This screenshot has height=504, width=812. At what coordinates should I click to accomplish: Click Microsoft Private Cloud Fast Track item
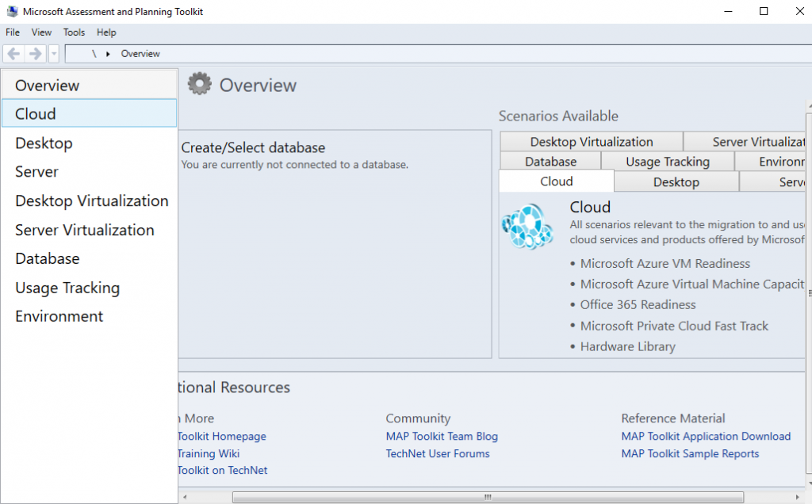click(x=674, y=326)
